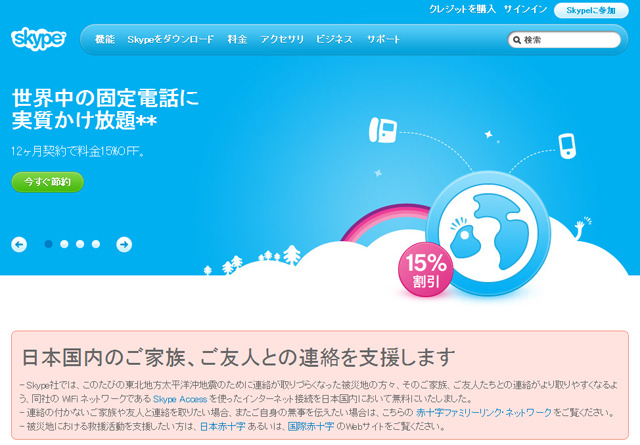The width and height of the screenshot is (640, 445).
Task: Select the second carousel dot
Action: [64, 244]
